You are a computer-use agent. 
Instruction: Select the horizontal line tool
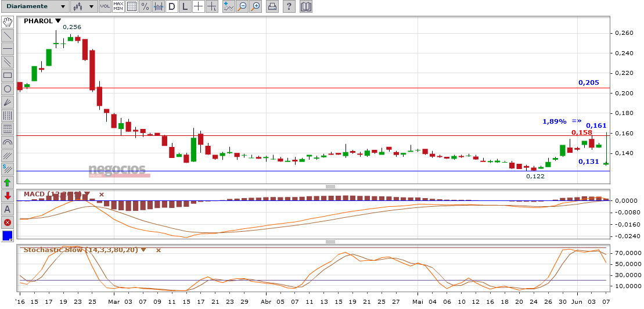(x=8, y=49)
